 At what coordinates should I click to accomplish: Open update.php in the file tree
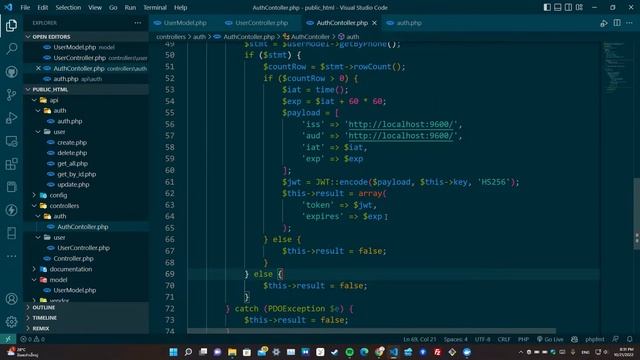coord(73,184)
